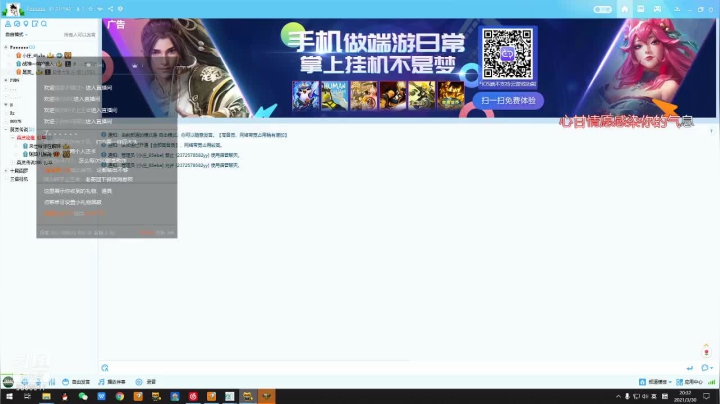Open the user profile icon in sidebar toolbar
Viewport: 720px width, 404px height.
click(8, 24)
